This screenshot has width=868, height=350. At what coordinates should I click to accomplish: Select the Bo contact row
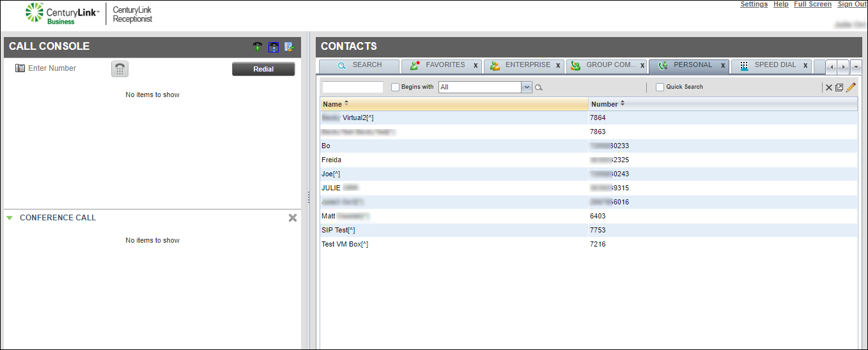589,146
